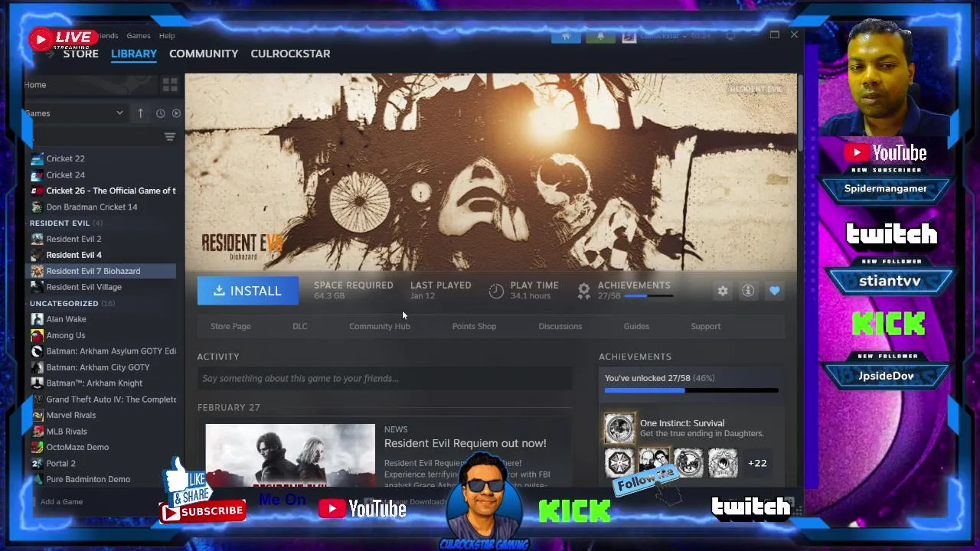Screen dimensions: 980x551
Task: Click the profile avatar in title bar
Action: pos(629,36)
